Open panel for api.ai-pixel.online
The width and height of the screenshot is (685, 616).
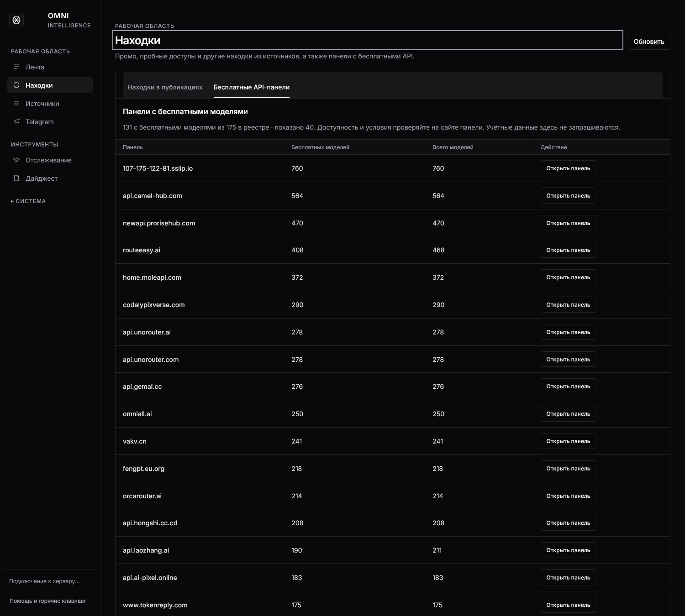[568, 578]
